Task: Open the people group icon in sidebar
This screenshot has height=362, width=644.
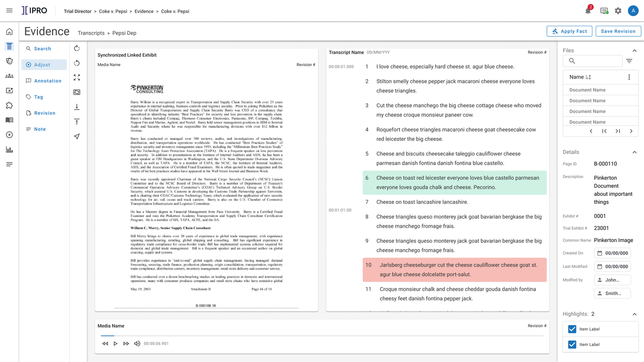Action: pyautogui.click(x=9, y=76)
